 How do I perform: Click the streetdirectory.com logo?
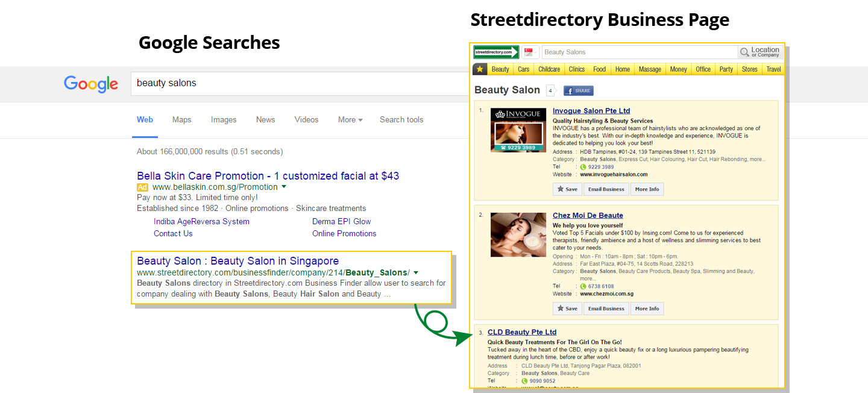(496, 52)
